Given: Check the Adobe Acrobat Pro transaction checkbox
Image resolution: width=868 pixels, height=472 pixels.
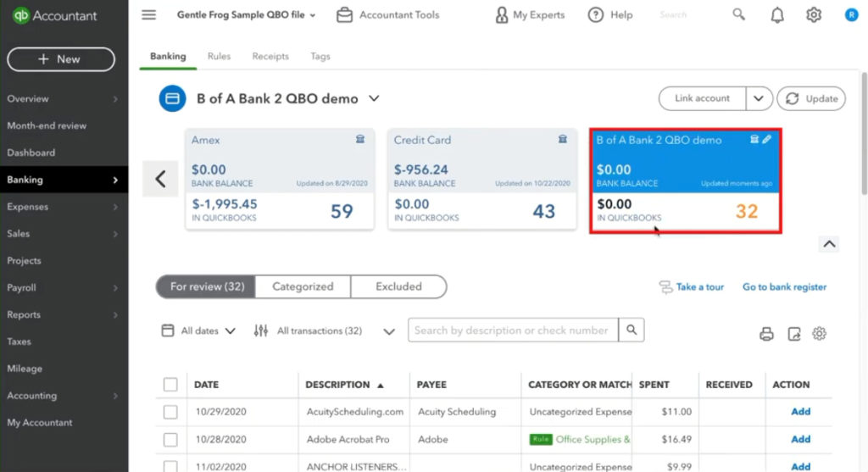Looking at the screenshot, I should pyautogui.click(x=170, y=440).
